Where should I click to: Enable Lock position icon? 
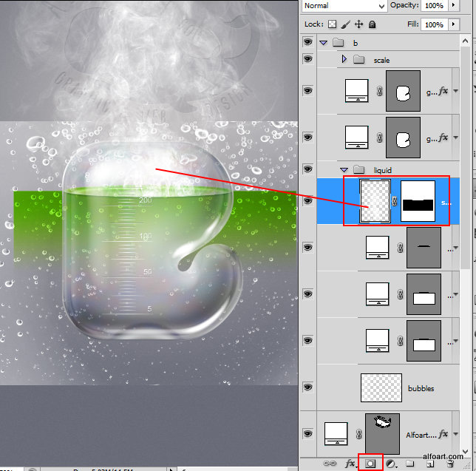tap(359, 24)
